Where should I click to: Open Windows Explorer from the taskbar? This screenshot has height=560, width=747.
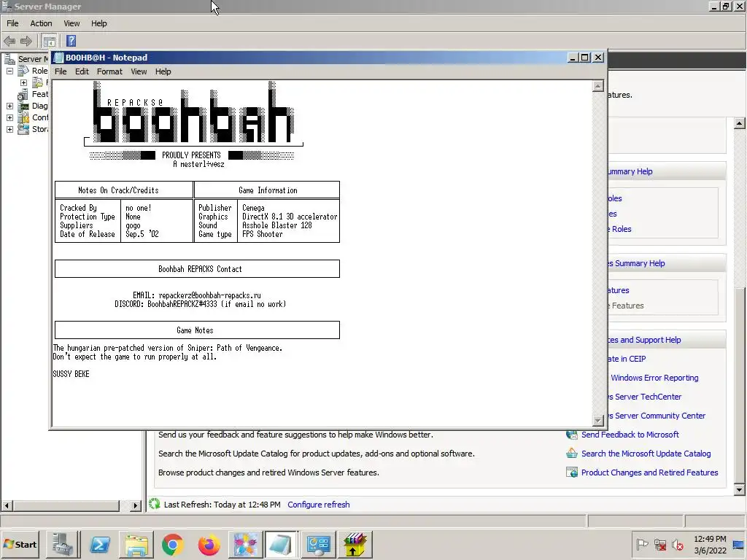[x=136, y=544]
